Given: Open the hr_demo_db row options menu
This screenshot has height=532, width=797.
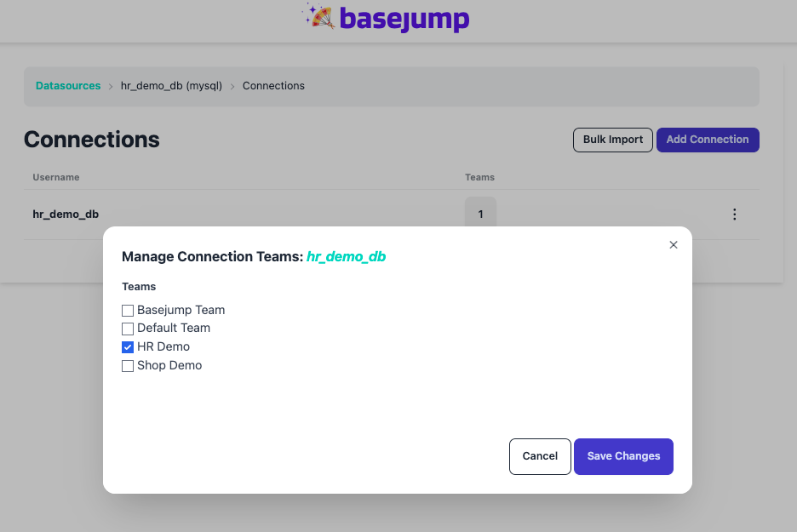Looking at the screenshot, I should click(735, 215).
